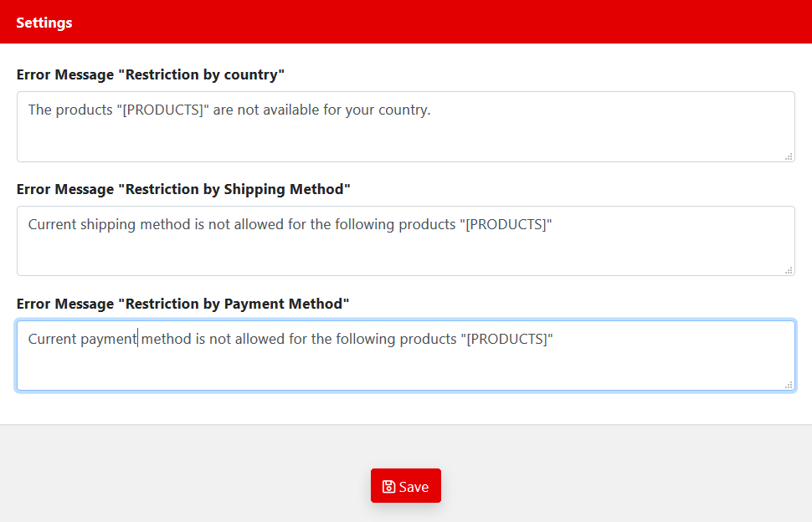Image resolution: width=812 pixels, height=522 pixels.
Task: Click the Settings header title
Action: pos(44,23)
